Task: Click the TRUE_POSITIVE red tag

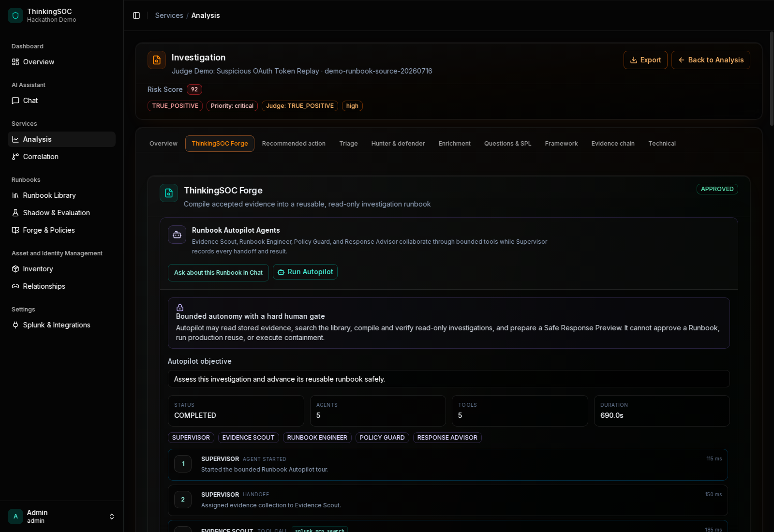Action: tap(175, 106)
